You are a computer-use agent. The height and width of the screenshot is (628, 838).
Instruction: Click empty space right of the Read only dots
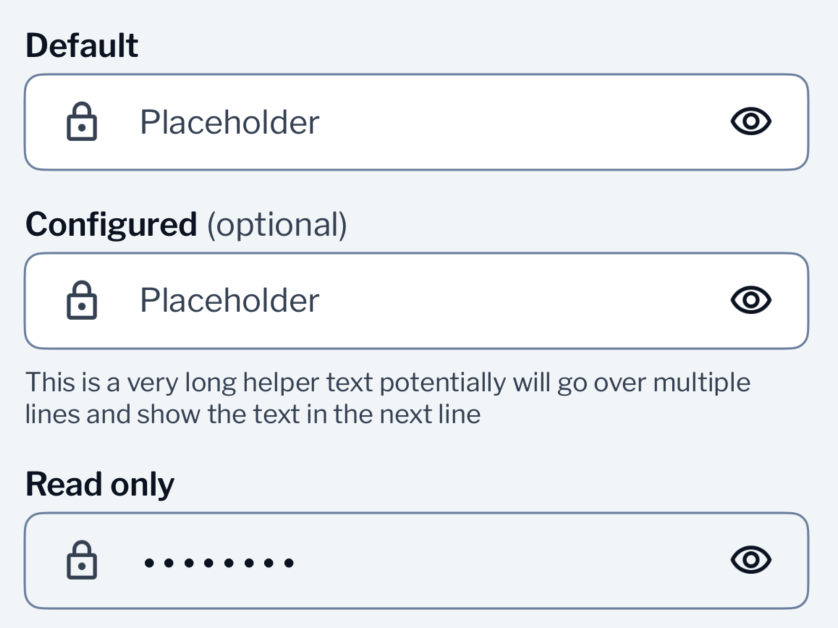point(508,561)
